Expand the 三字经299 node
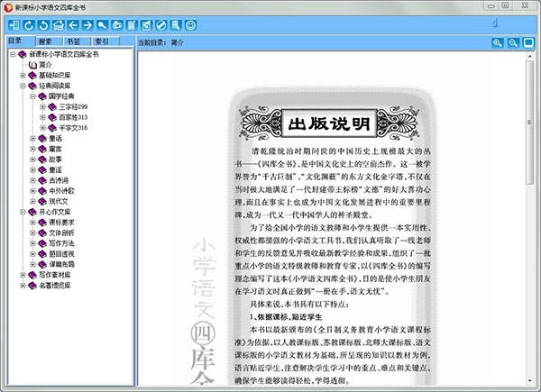 [x=42, y=107]
